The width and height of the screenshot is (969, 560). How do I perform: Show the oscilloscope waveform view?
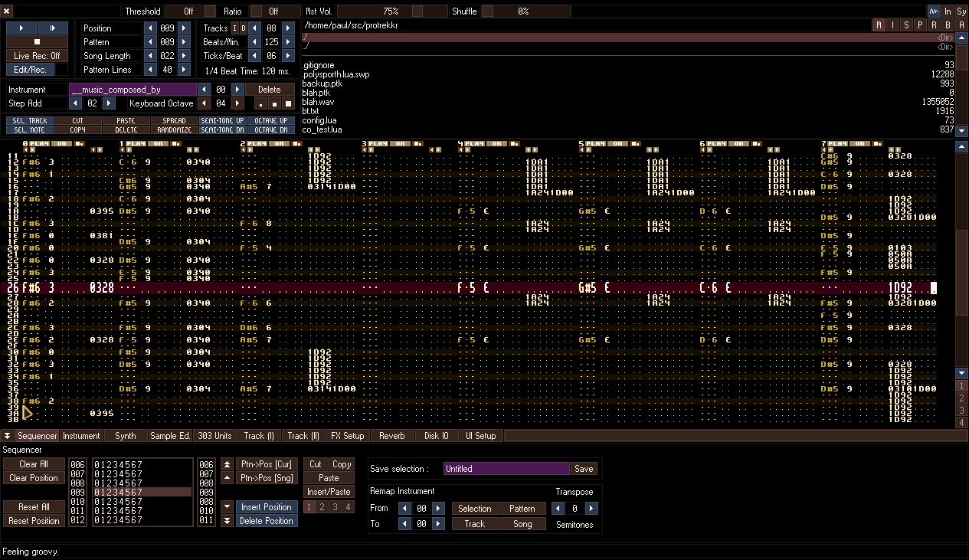tap(934, 11)
